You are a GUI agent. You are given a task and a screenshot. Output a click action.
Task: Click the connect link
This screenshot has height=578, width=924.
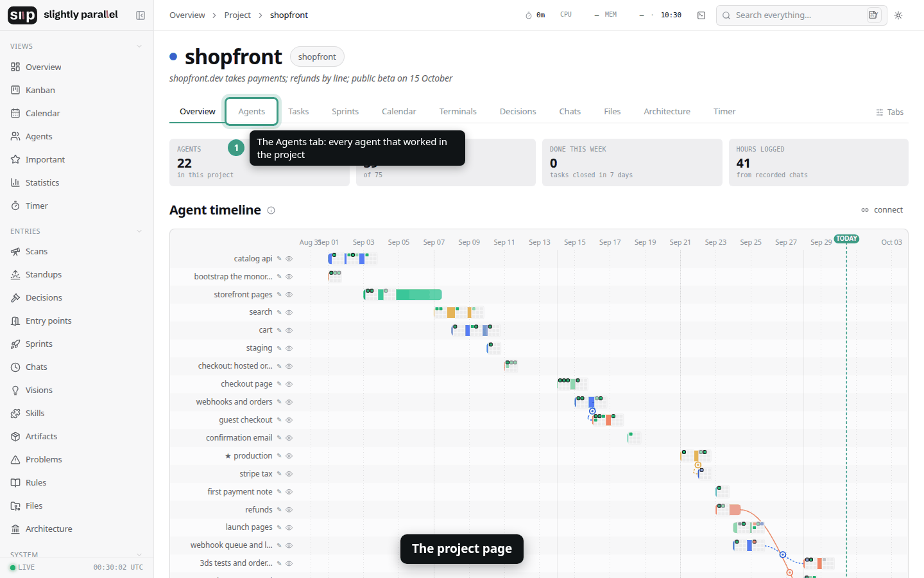882,210
